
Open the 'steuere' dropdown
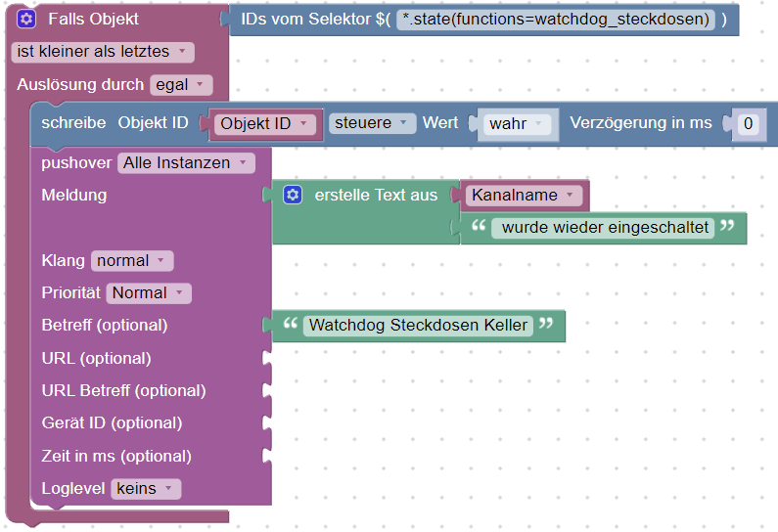[371, 123]
